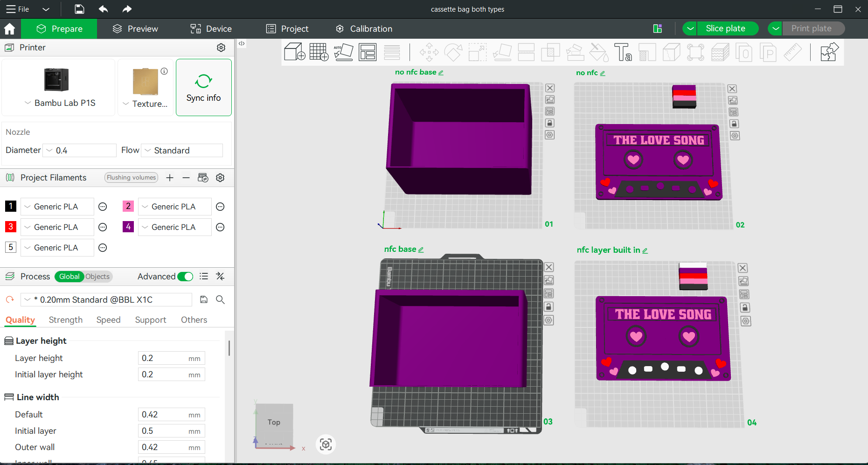Open the nozzle Diameter dropdown
This screenshot has height=465, width=868.
[x=79, y=150]
